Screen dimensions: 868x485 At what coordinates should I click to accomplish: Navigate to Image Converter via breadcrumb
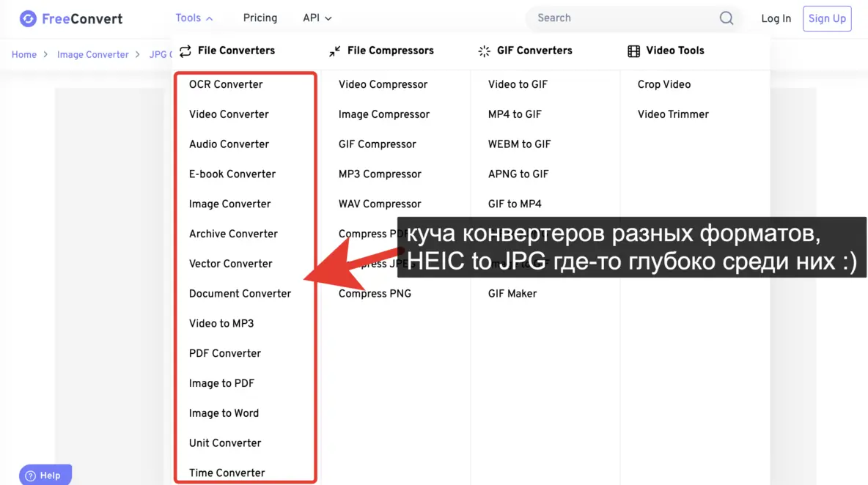(x=93, y=54)
